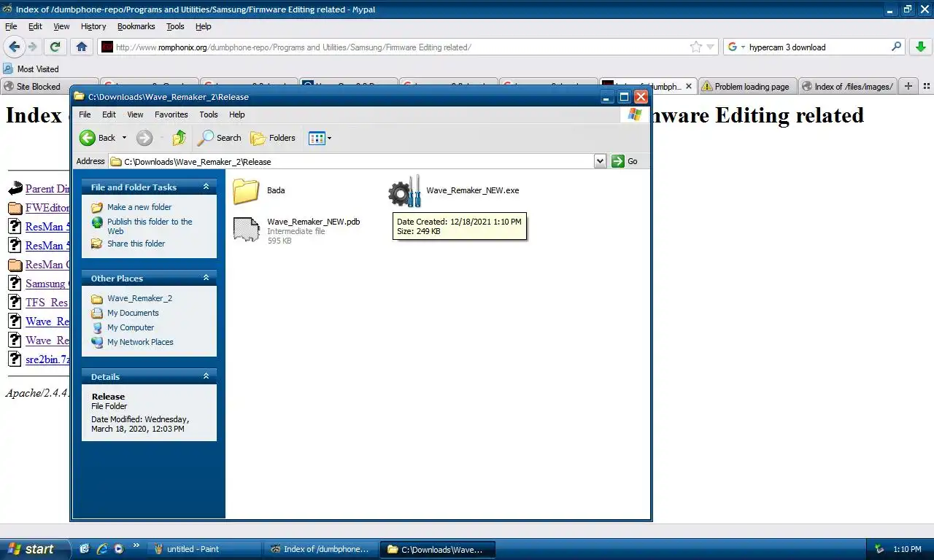Open Explorer Favorites menu

click(x=171, y=114)
